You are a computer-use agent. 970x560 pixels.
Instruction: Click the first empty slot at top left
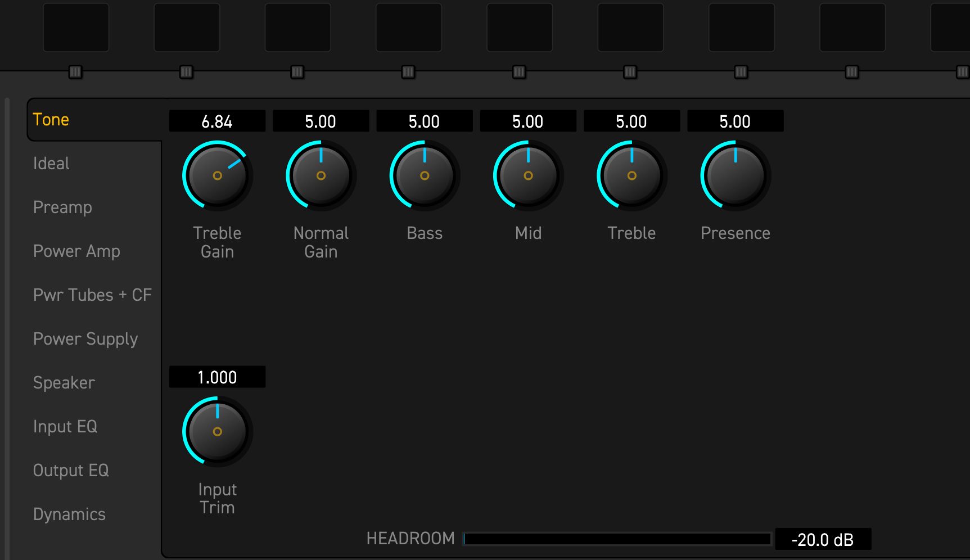click(x=76, y=28)
